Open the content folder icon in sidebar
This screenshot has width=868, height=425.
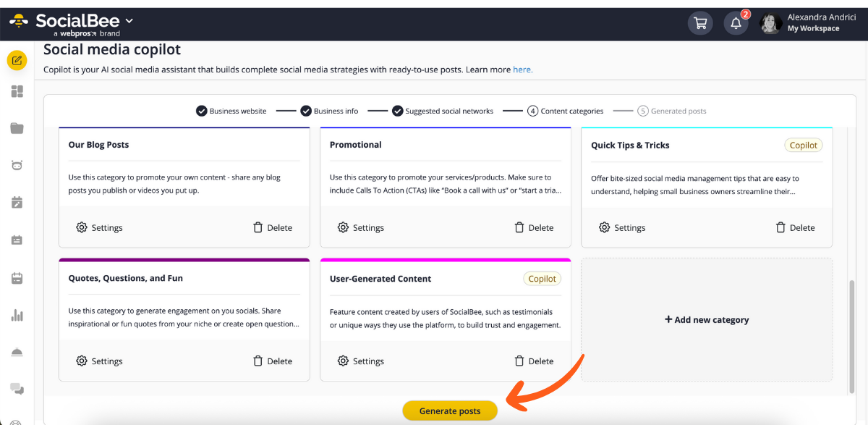(x=16, y=127)
